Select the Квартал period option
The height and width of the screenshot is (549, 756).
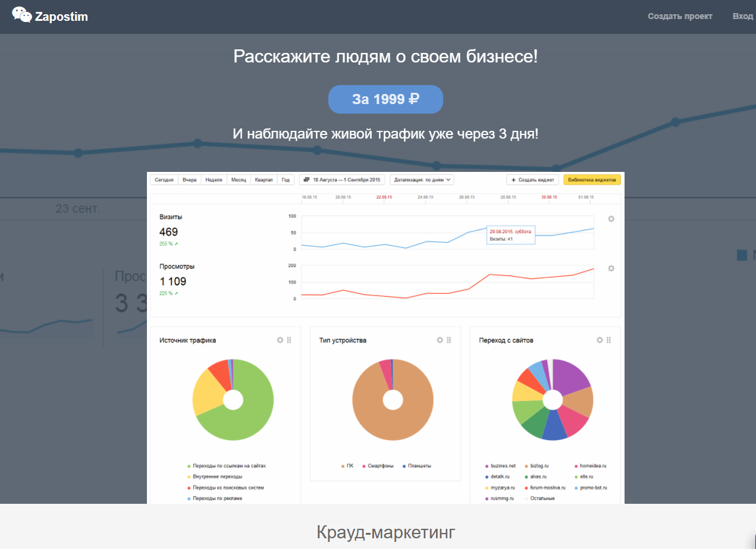pos(263,180)
